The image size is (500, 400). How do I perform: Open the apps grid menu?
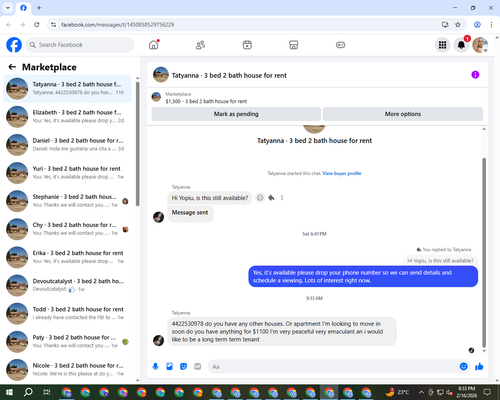(442, 45)
